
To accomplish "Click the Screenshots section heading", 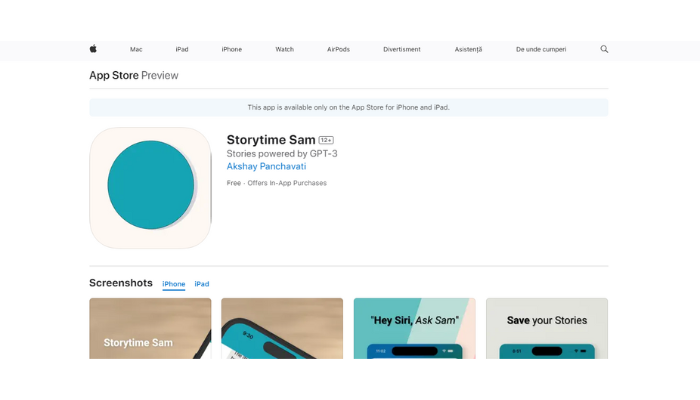I will 121,283.
